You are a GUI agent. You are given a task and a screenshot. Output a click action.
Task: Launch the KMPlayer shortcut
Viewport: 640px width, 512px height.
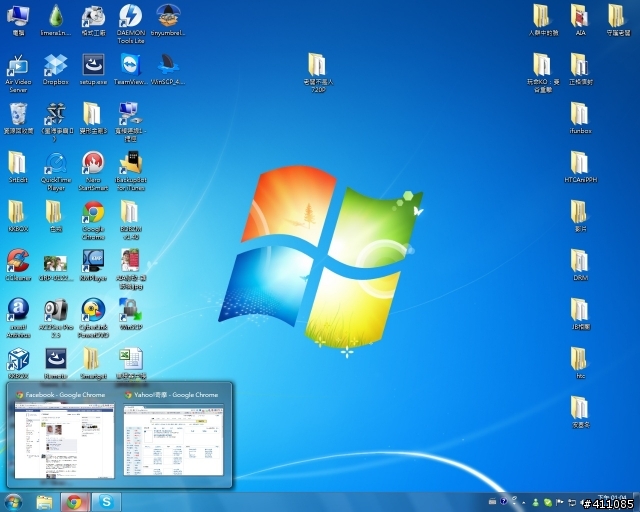click(93, 265)
